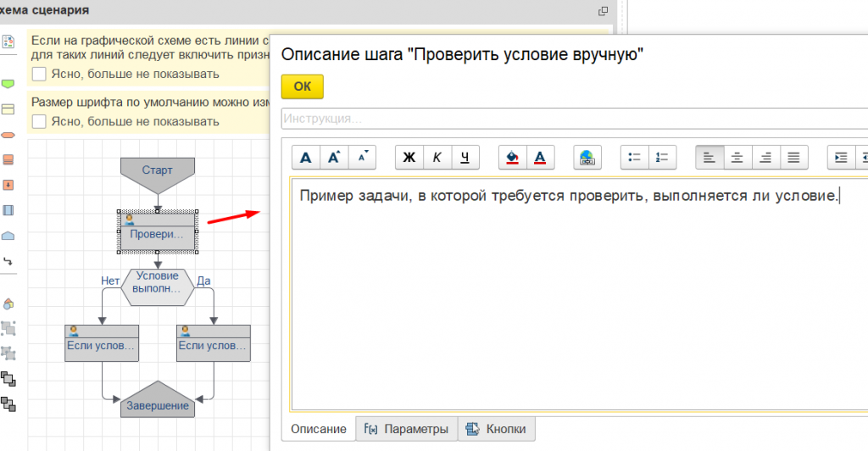This screenshot has width=868, height=451.
Task: Tick the first "Ясно, больше не показывать" checkbox
Action: (x=39, y=74)
